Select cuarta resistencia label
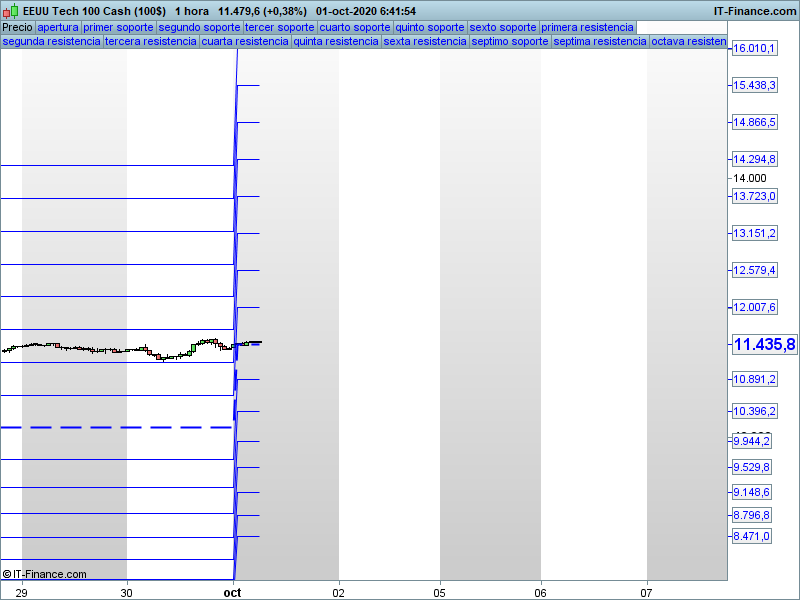The image size is (800, 600). pos(245,41)
